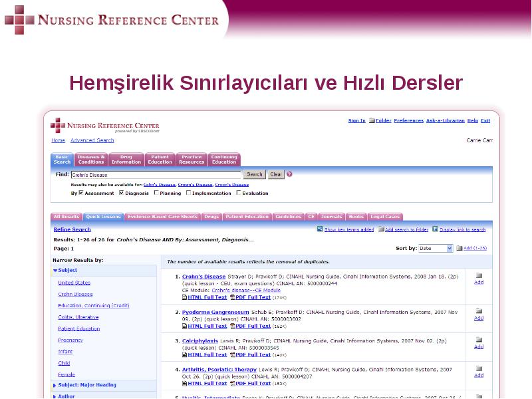The width and height of the screenshot is (532, 399).
Task: Collapse the Subject narrowing section
Action: (55, 271)
